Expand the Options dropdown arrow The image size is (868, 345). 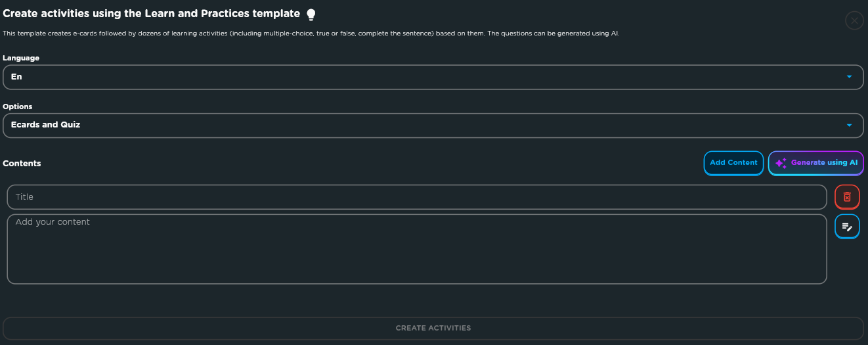tap(849, 125)
